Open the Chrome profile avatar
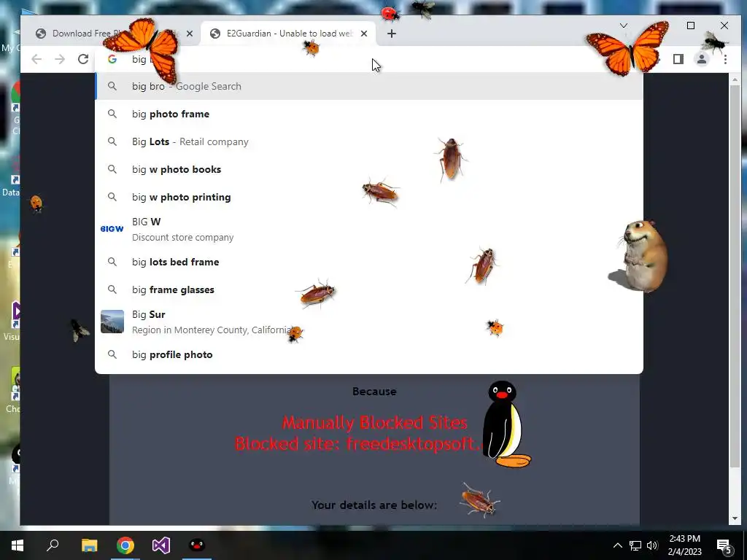This screenshot has width=747, height=560. tap(702, 59)
